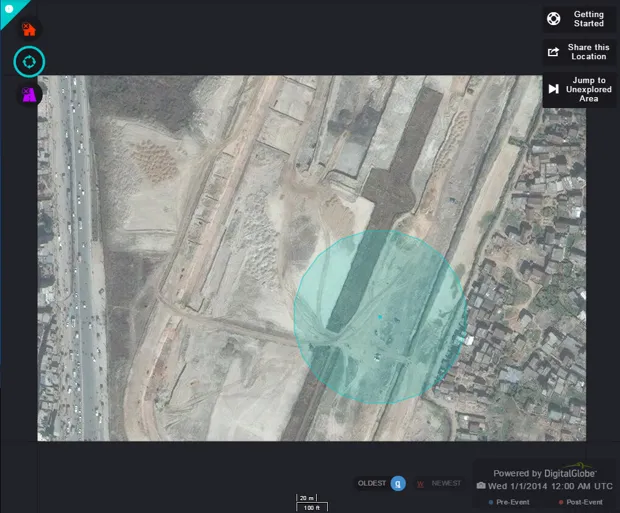
Task: Click the camera icon beside image date
Action: 481,485
